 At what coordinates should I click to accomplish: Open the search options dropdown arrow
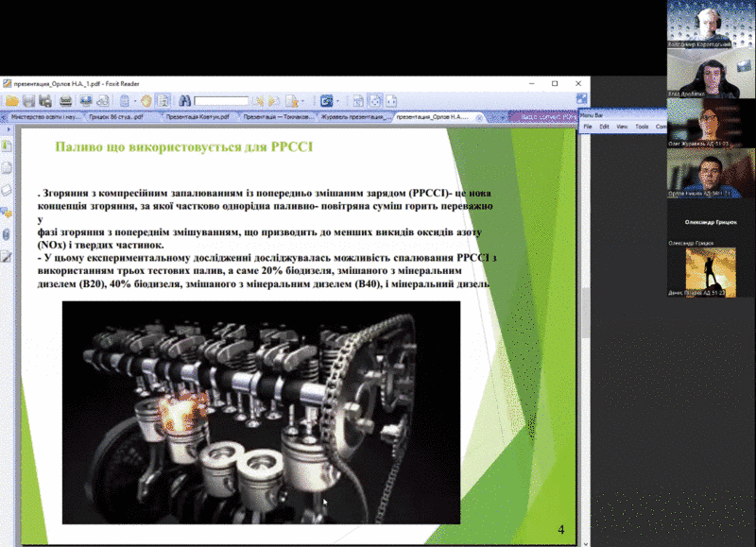(x=302, y=101)
